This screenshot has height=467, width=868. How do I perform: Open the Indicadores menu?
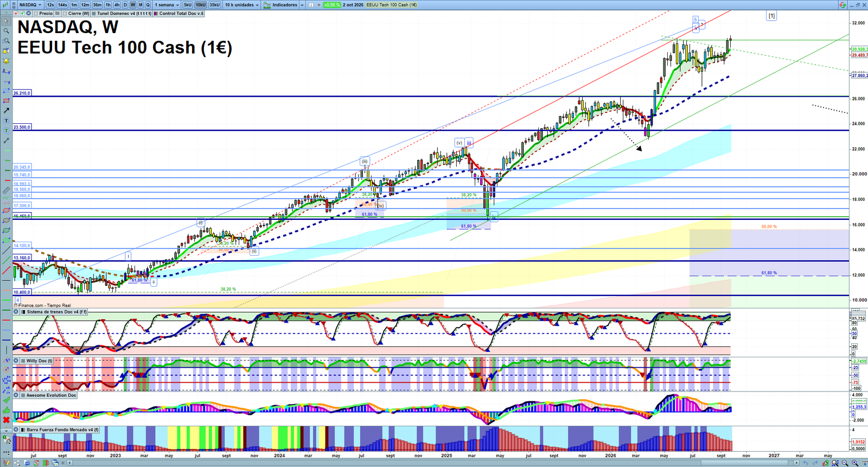click(280, 5)
